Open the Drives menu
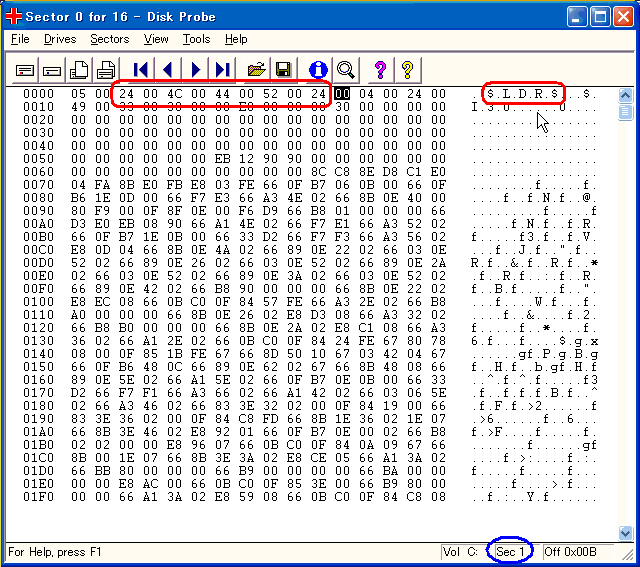Image resolution: width=640 pixels, height=567 pixels. [x=60, y=39]
